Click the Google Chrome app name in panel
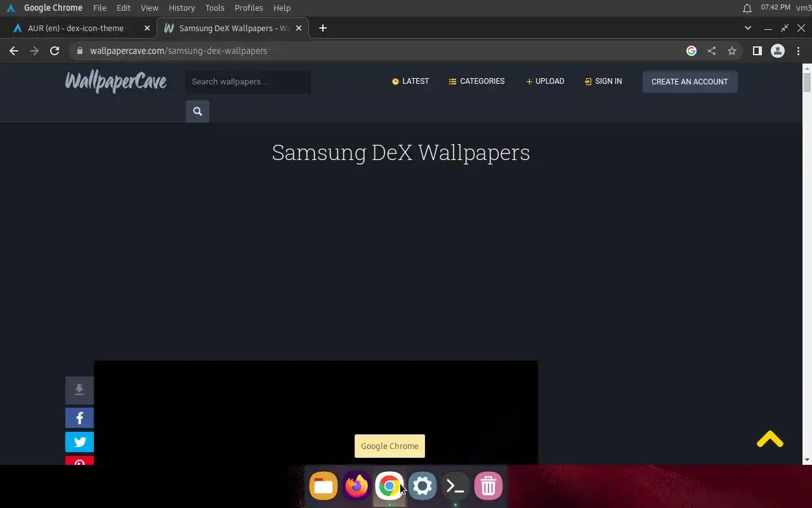This screenshot has height=508, width=812. (53, 8)
